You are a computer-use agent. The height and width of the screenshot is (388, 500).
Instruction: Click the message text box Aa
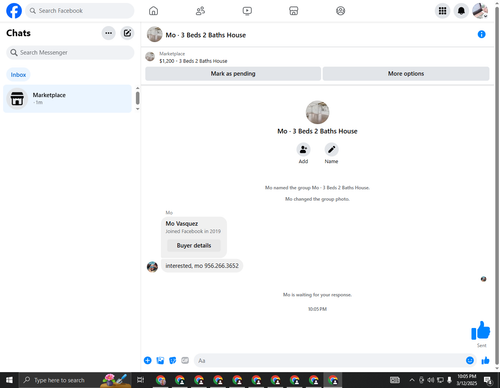click(330, 360)
